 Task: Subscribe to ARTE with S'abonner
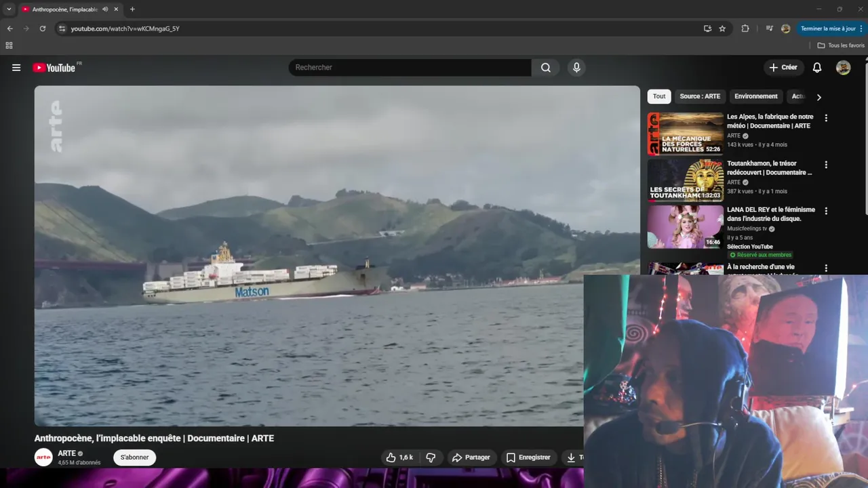click(x=134, y=457)
